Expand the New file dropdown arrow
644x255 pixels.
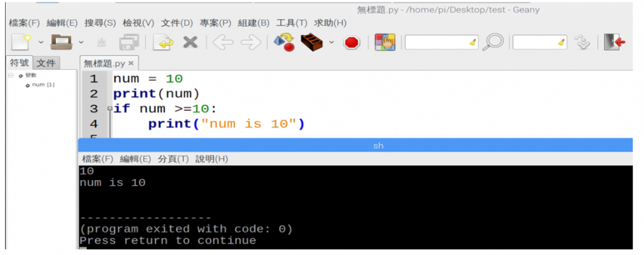tap(41, 42)
